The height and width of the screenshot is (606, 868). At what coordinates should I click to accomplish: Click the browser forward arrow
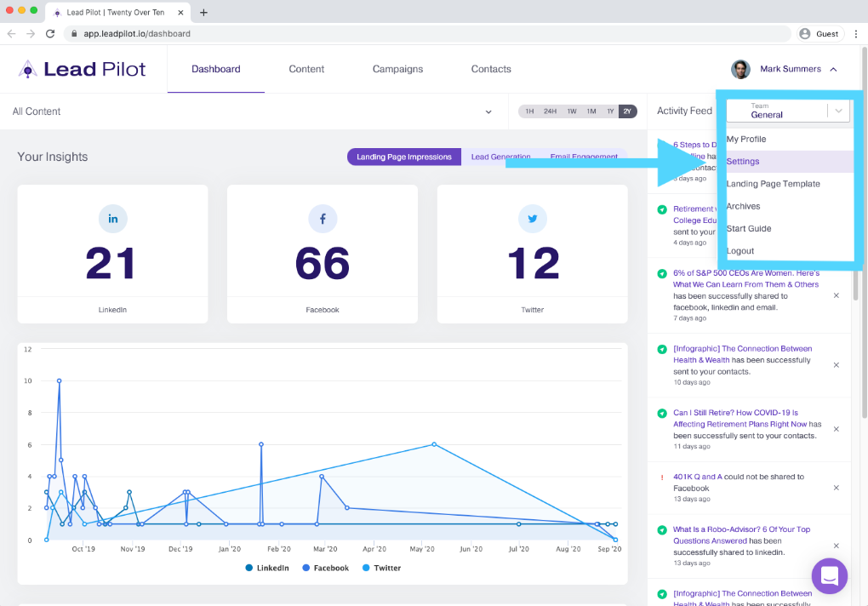click(31, 34)
